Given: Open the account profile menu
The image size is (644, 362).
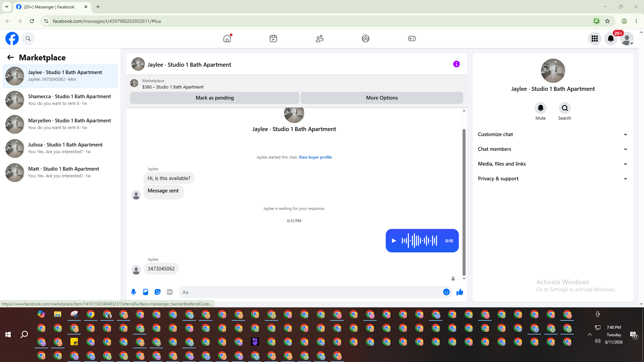Looking at the screenshot, I should coord(627,39).
